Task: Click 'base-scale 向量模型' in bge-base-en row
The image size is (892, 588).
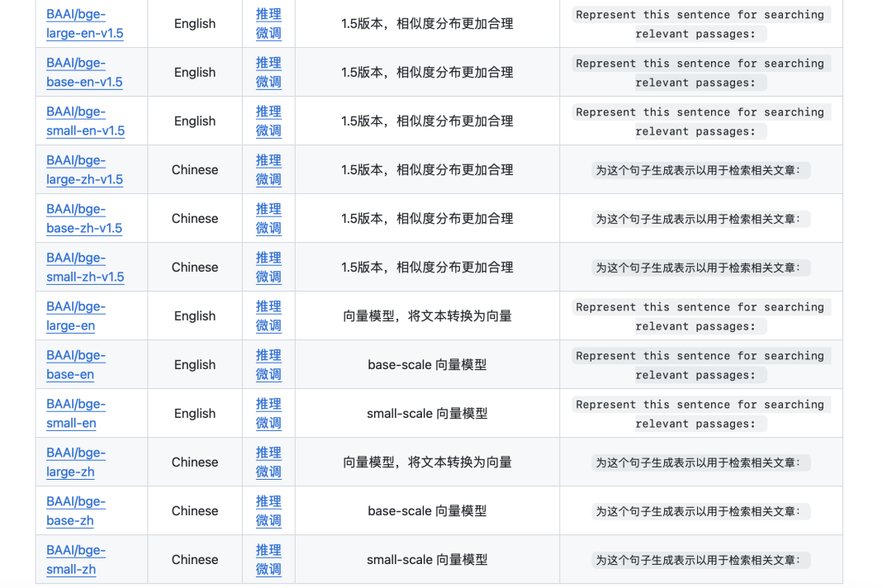Action: click(x=427, y=365)
